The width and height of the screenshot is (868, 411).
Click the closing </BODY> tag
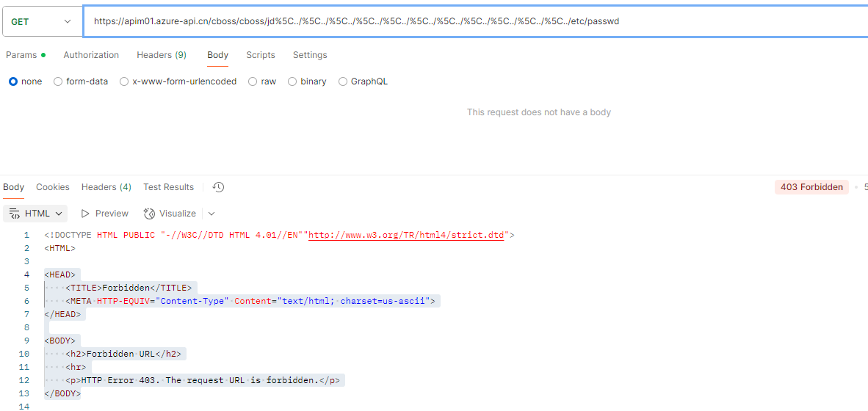[62, 394]
